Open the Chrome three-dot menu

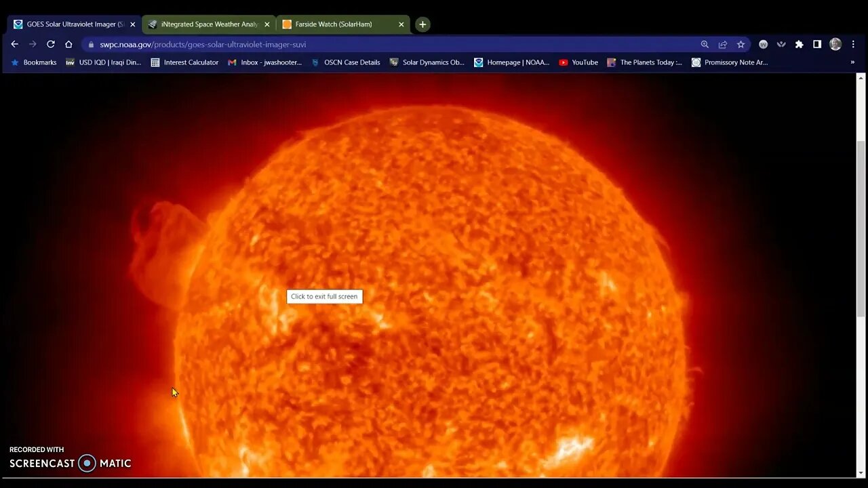[x=853, y=44]
